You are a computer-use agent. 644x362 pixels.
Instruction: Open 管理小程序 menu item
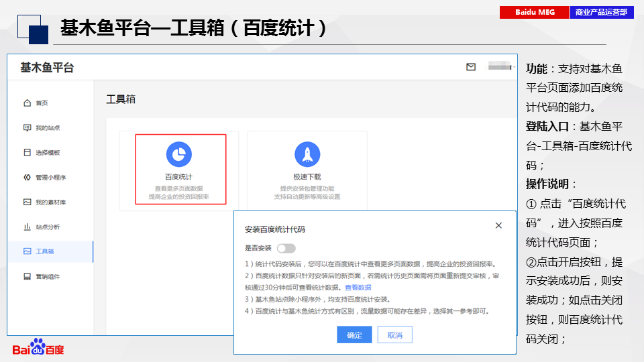pos(50,177)
